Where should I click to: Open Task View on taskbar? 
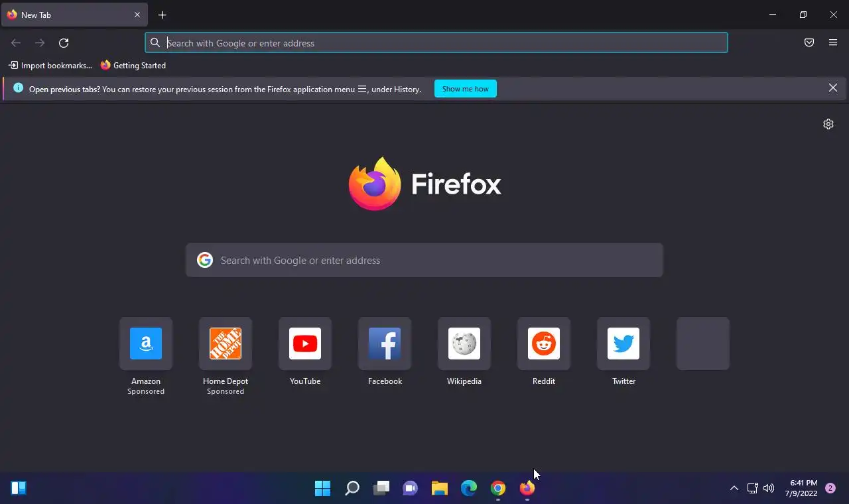(381, 489)
